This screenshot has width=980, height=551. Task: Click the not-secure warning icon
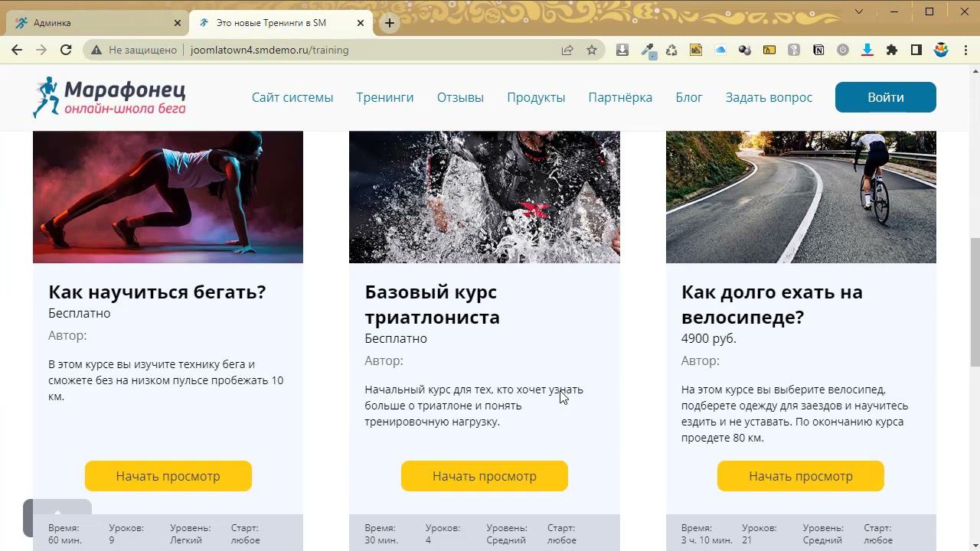pyautogui.click(x=96, y=50)
